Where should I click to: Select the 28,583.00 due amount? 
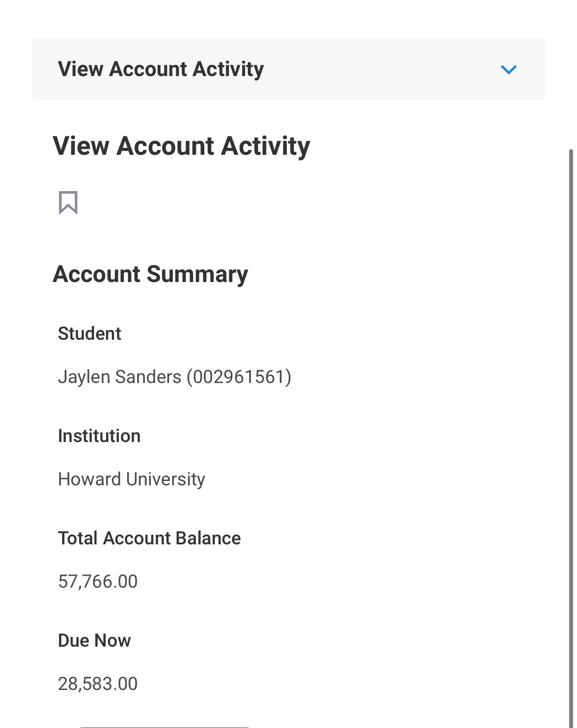98,684
